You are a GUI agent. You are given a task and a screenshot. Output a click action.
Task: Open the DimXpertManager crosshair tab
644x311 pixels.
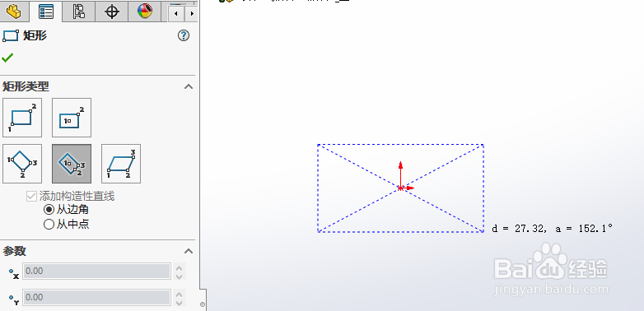(x=111, y=11)
